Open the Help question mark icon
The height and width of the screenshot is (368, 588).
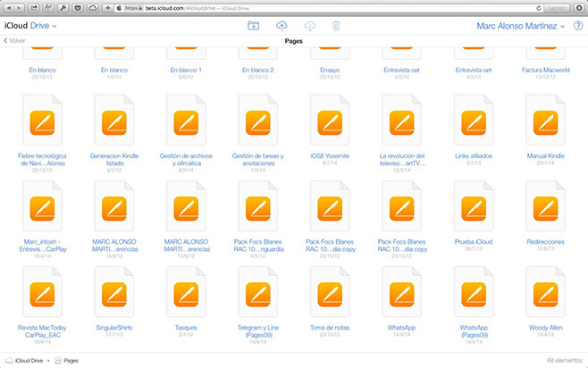tap(578, 27)
